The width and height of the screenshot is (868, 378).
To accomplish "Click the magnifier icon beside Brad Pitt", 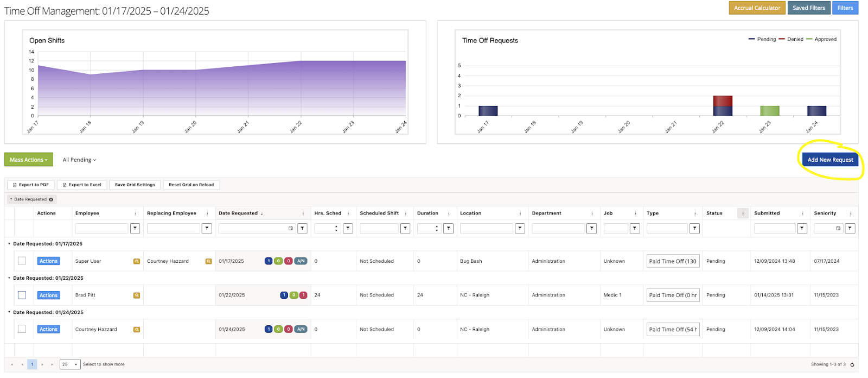I will pyautogui.click(x=137, y=295).
